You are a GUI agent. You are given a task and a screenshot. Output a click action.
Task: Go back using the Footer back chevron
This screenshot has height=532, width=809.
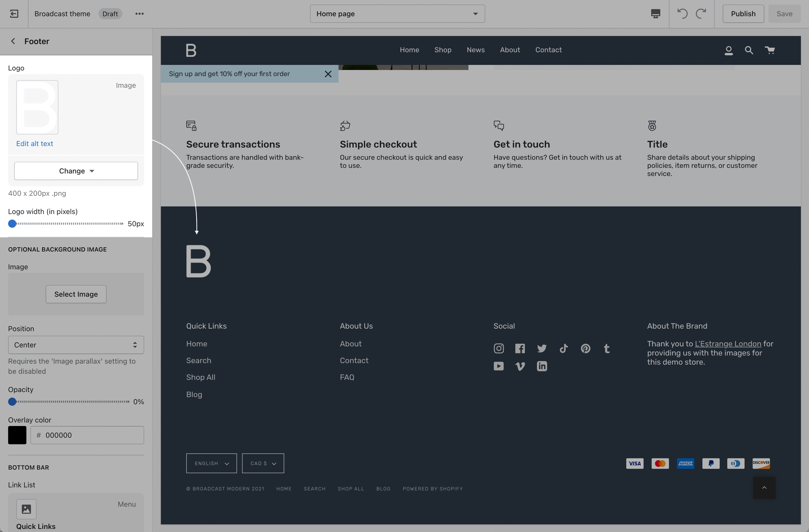pyautogui.click(x=13, y=41)
